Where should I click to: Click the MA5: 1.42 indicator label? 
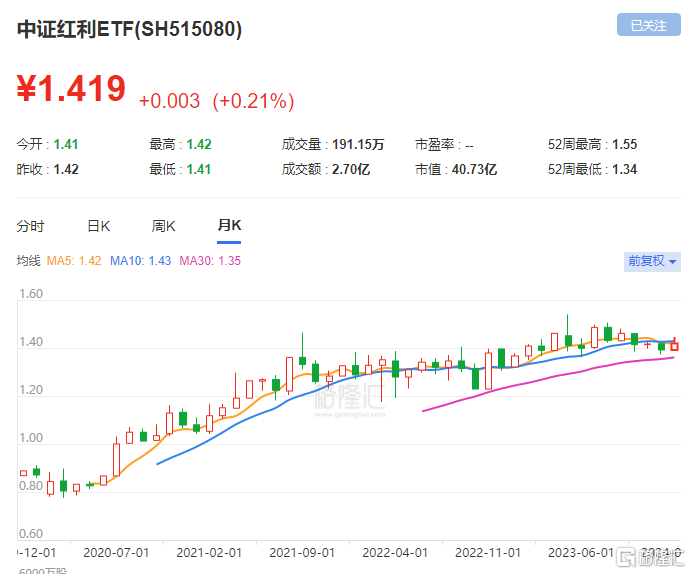(74, 261)
